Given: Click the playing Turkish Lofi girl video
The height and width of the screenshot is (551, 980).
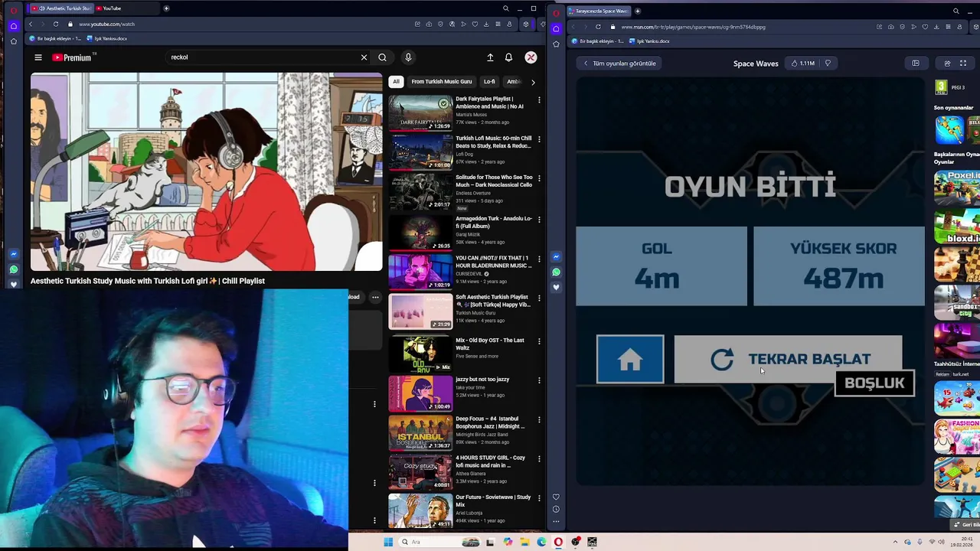Looking at the screenshot, I should pos(206,172).
